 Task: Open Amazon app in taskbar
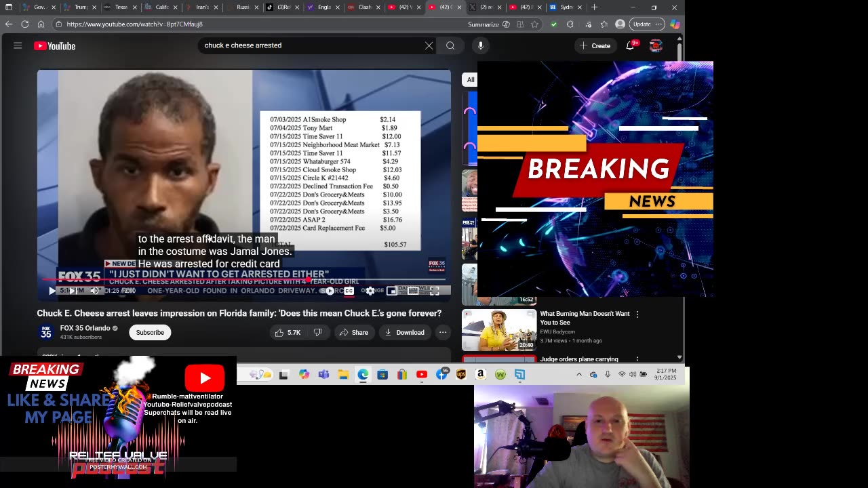pyautogui.click(x=481, y=374)
